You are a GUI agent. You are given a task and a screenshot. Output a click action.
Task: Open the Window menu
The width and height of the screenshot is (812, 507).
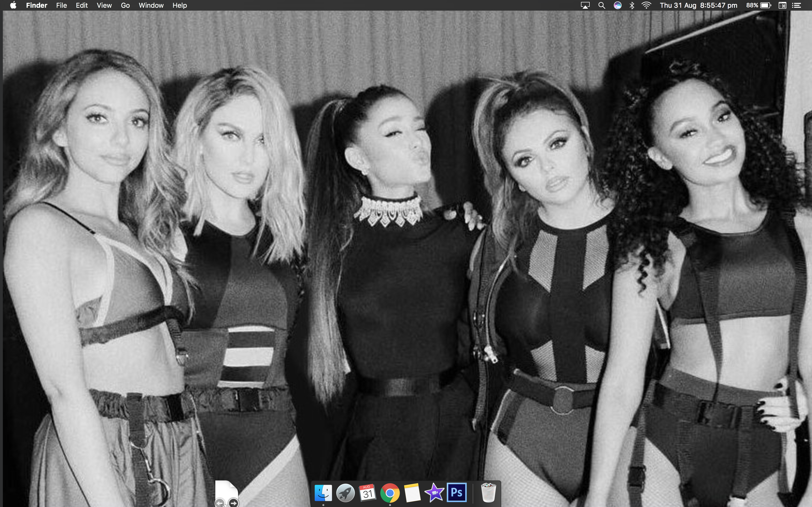(151, 5)
